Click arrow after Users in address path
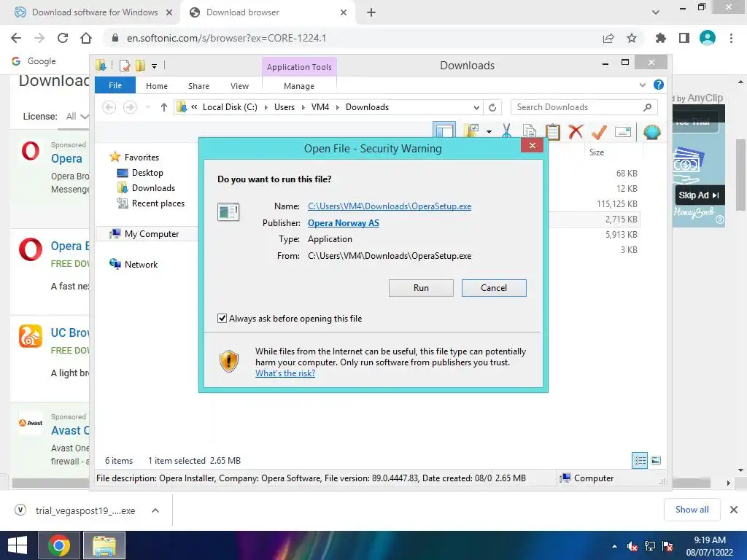The width and height of the screenshot is (747, 560). pos(303,108)
